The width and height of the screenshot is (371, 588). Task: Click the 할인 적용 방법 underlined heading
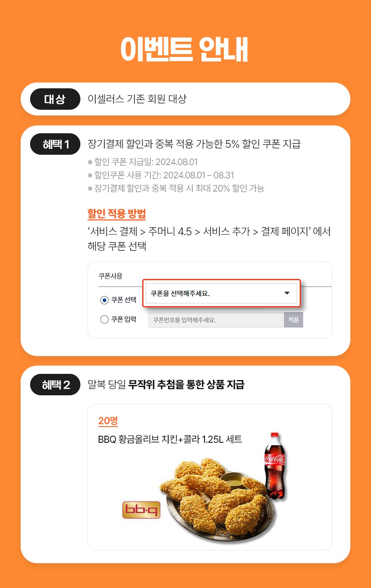(x=117, y=214)
